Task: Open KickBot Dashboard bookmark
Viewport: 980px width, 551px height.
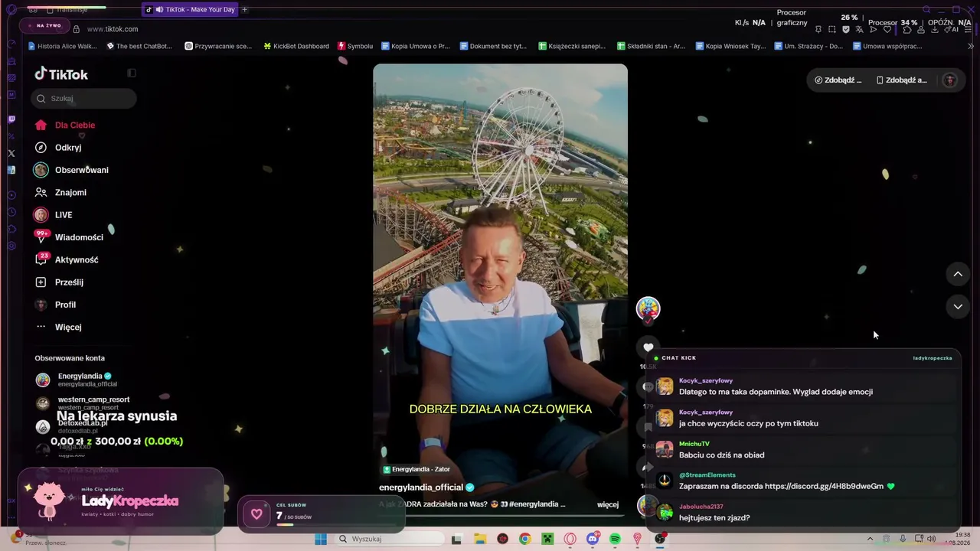Action: point(296,46)
